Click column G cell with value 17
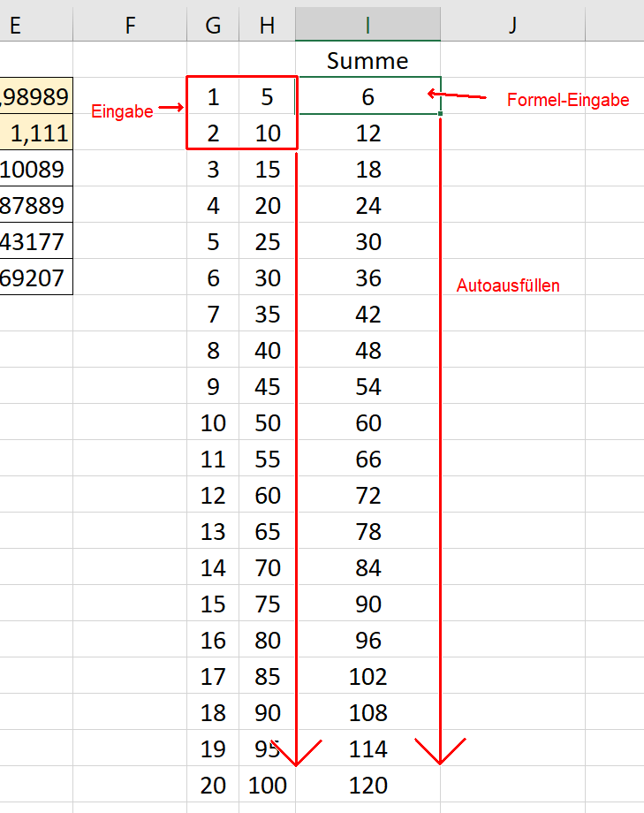The image size is (644, 813). (x=213, y=677)
